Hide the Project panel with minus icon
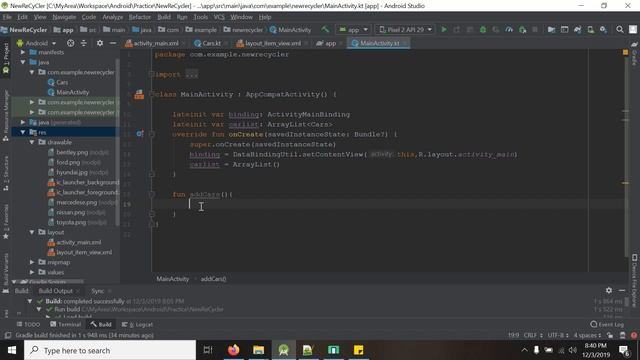 tap(113, 43)
